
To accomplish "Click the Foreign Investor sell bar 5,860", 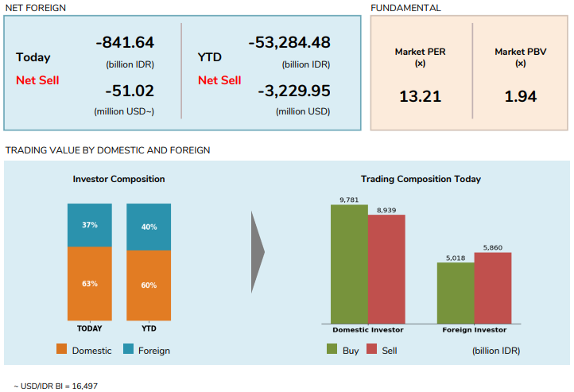I will 493,288.
